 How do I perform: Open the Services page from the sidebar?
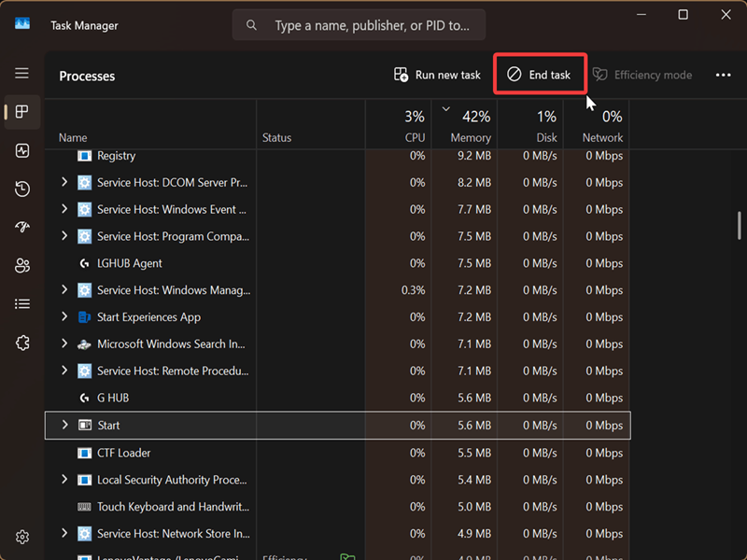click(21, 343)
